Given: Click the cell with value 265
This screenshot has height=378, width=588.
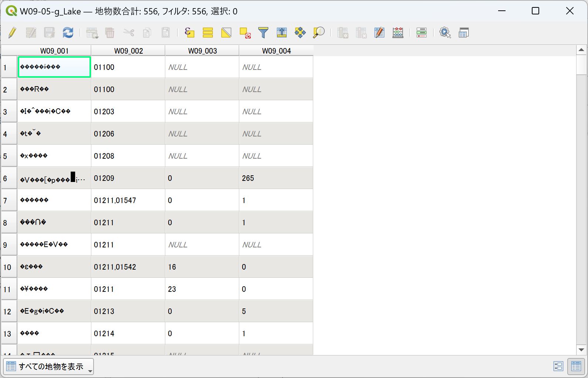Looking at the screenshot, I should coord(276,178).
